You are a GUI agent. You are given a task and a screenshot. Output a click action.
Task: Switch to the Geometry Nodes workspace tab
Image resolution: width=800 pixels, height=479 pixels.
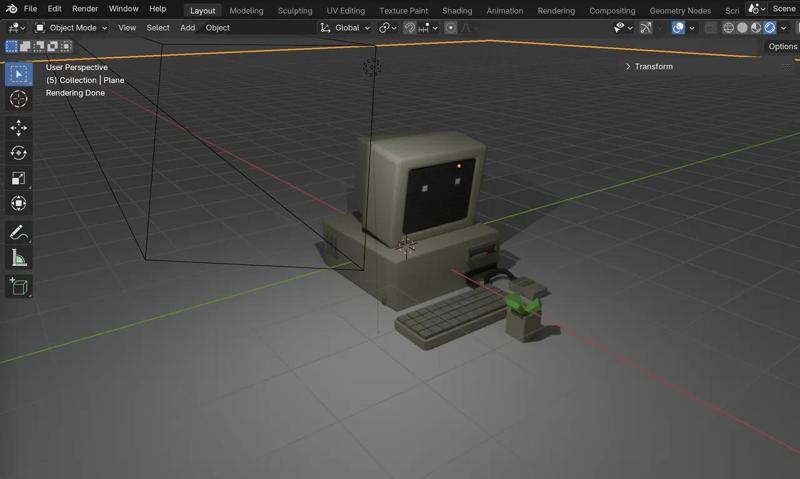click(680, 11)
